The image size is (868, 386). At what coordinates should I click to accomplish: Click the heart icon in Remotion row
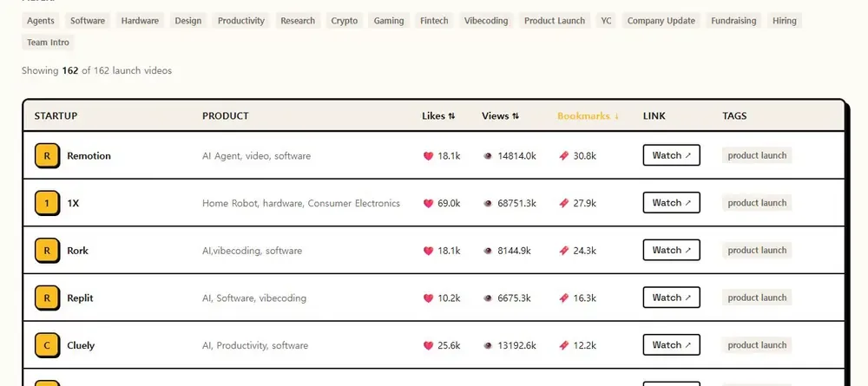tap(428, 156)
